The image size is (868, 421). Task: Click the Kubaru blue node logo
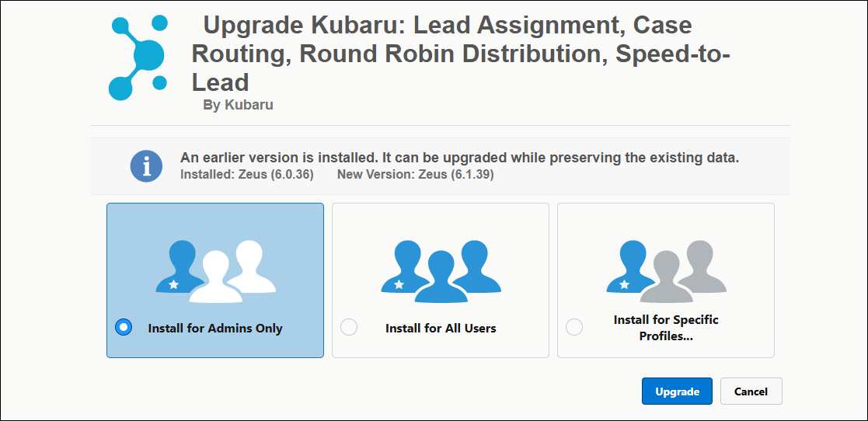click(138, 57)
